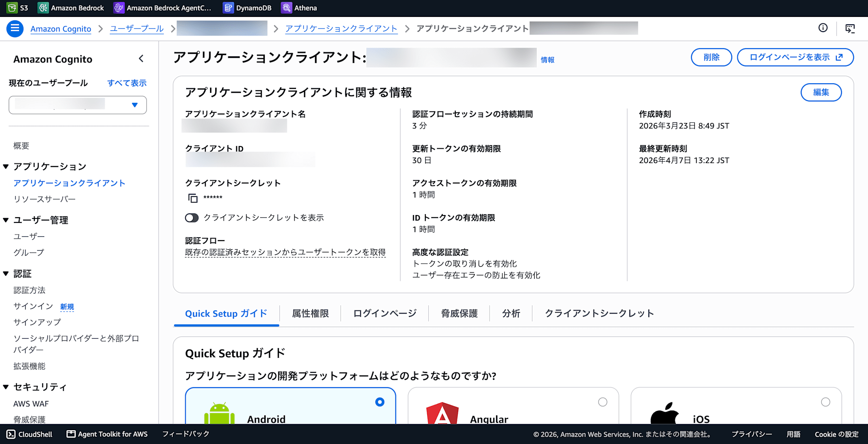Screen dimensions: 868x444
Task: Select the Angular platform radio button
Action: 603,402
